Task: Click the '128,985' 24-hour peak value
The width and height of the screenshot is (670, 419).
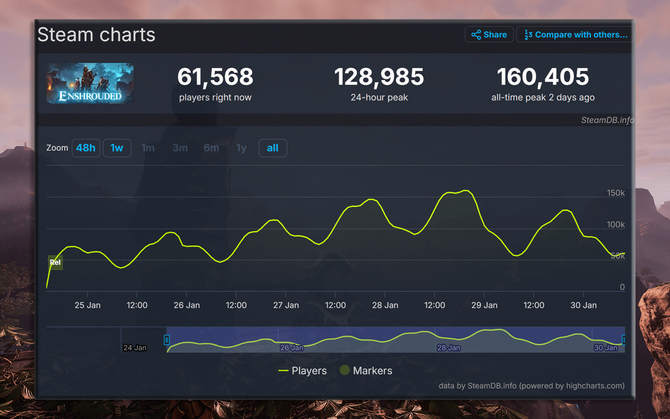Action: (x=379, y=77)
